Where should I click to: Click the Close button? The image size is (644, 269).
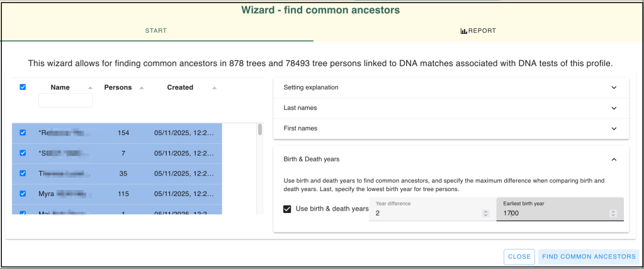pos(519,256)
